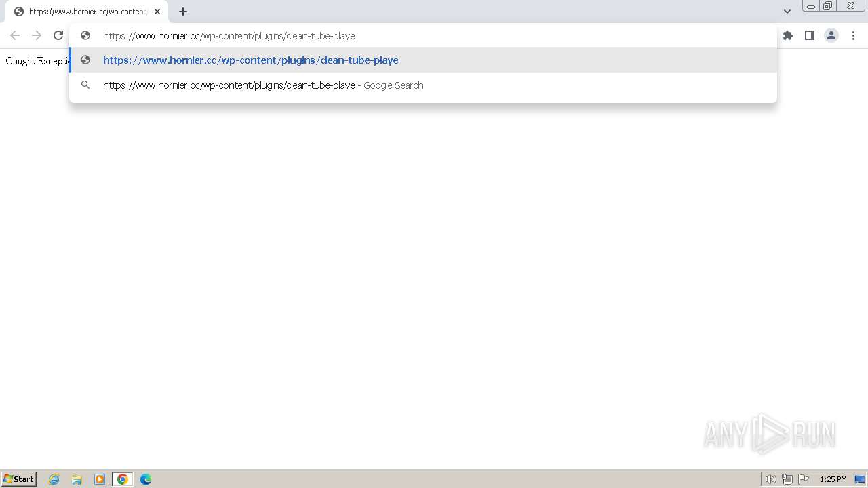Click into the address bar text

(229, 36)
